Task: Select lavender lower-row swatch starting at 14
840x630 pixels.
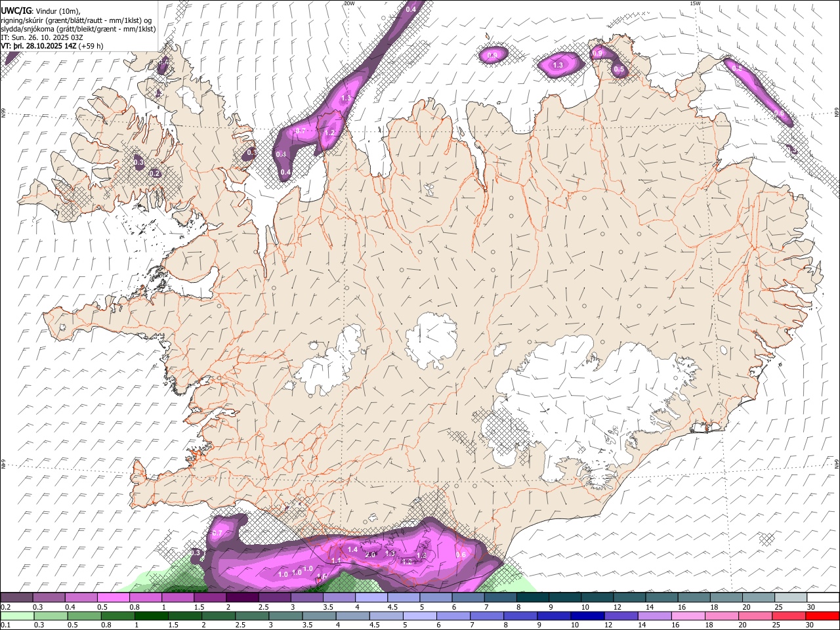Action: pyautogui.click(x=654, y=616)
